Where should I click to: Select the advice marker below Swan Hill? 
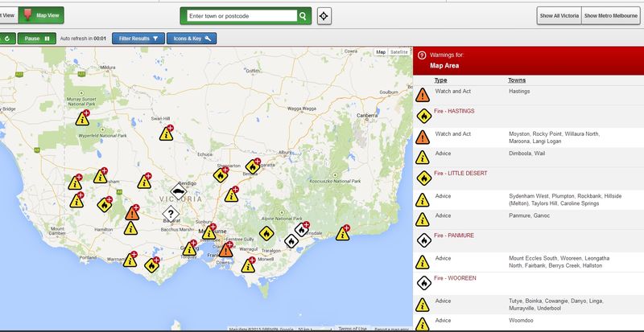(166, 134)
